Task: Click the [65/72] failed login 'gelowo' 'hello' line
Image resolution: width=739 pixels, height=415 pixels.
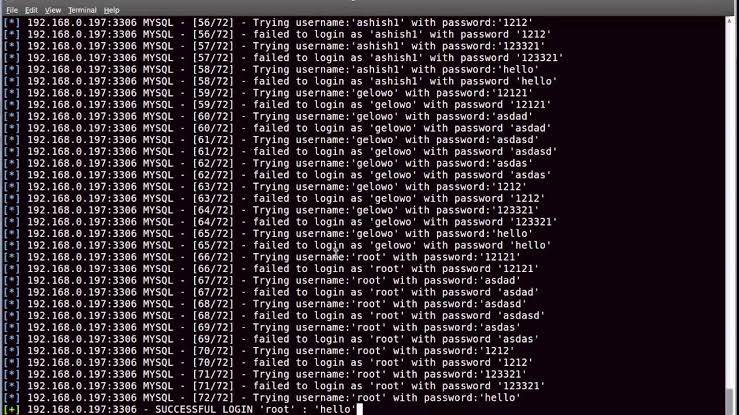Action: coord(277,245)
